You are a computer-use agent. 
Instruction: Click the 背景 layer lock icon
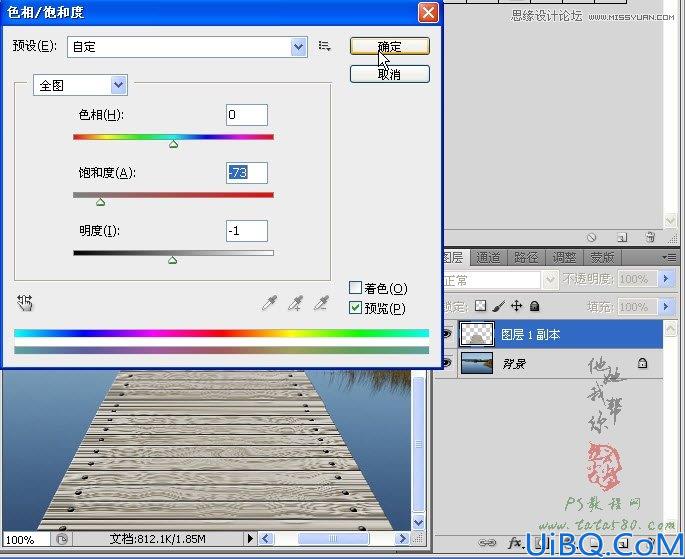(x=642, y=363)
